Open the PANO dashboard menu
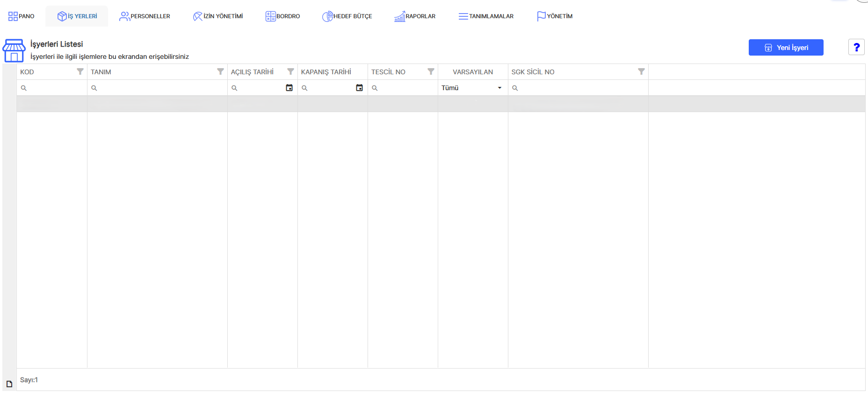868x398 pixels. point(22,16)
